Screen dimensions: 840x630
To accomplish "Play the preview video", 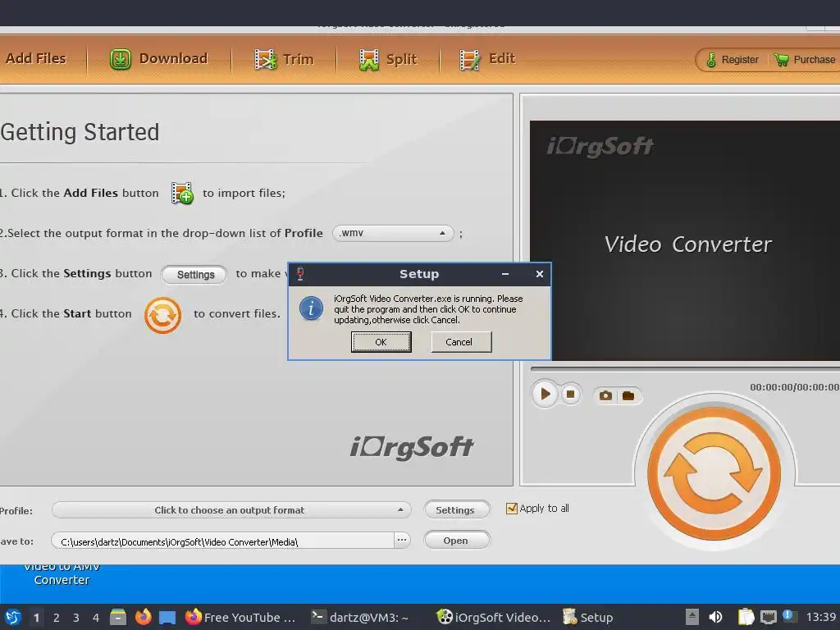I will 545,395.
